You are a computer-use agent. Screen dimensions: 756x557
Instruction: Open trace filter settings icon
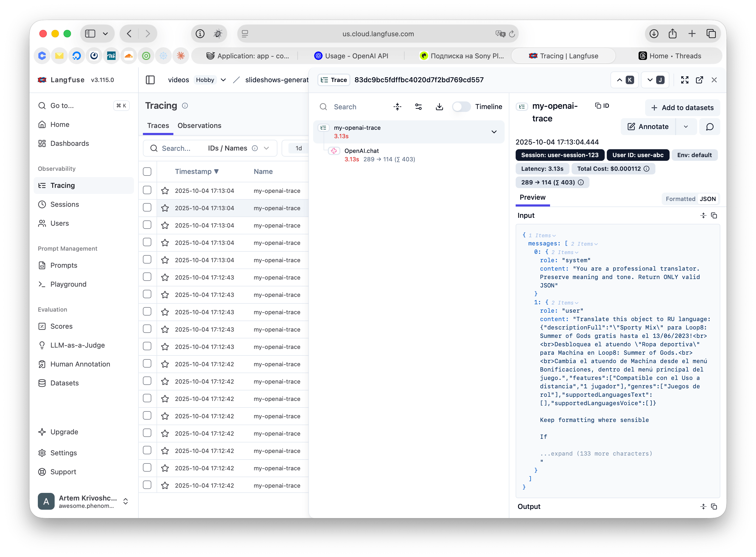tap(418, 107)
